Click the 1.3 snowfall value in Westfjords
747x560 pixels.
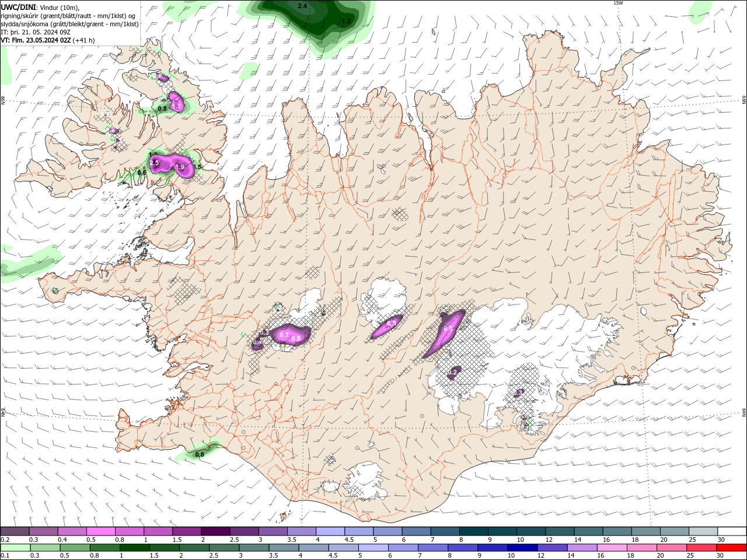[x=177, y=106]
